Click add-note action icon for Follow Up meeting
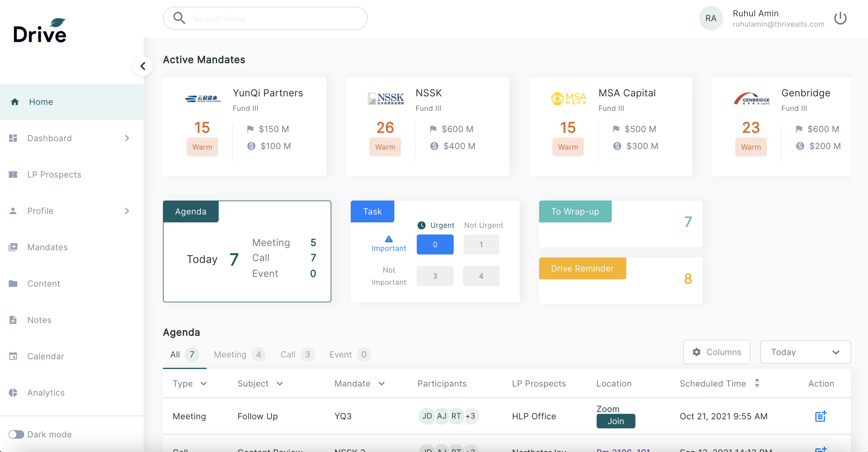 [x=820, y=416]
